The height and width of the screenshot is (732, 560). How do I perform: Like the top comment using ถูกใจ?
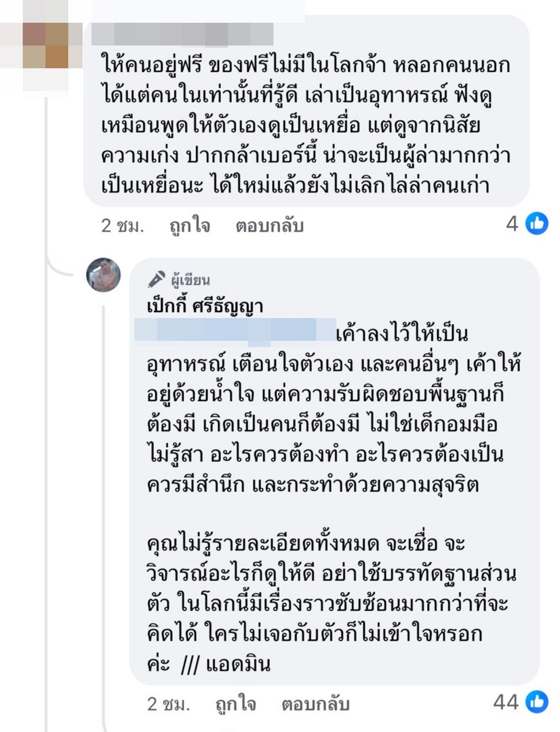click(x=190, y=226)
